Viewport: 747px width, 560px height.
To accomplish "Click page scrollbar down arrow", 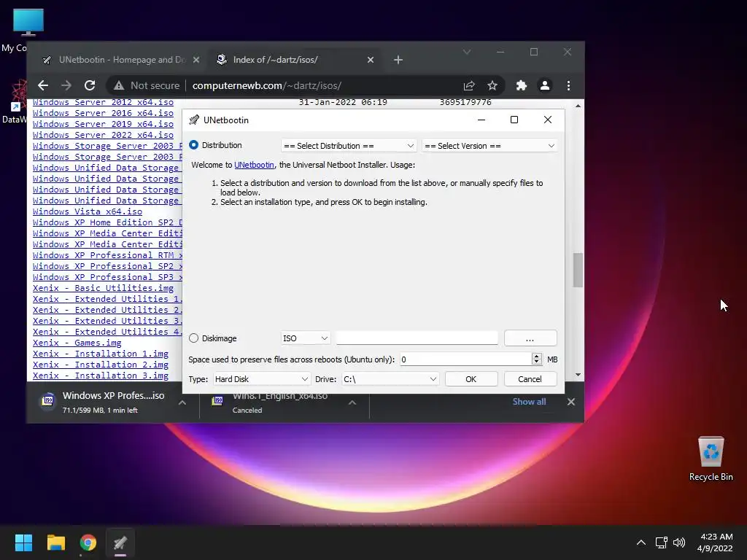I will click(x=578, y=375).
